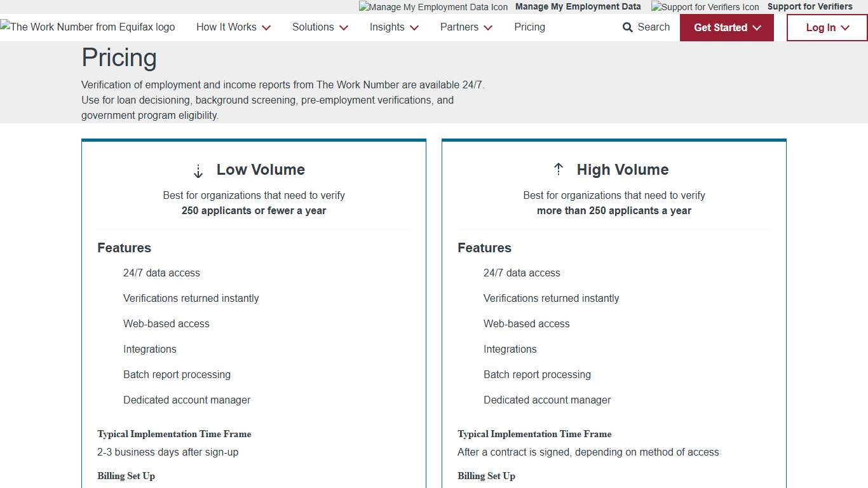Screen dimensions: 868x488
Task: Select the main Pricing page title
Action: tap(119, 58)
